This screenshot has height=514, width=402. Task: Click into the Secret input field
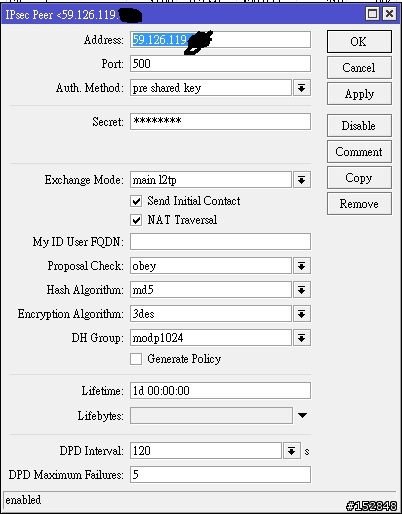220,121
